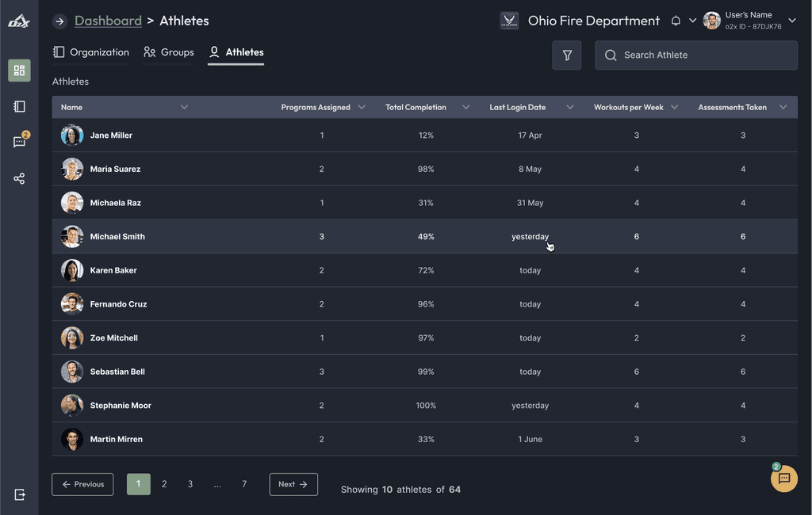This screenshot has width=812, height=515.
Task: Click the arrow icon beside Dashboard breadcrumb
Action: pyautogui.click(x=59, y=21)
